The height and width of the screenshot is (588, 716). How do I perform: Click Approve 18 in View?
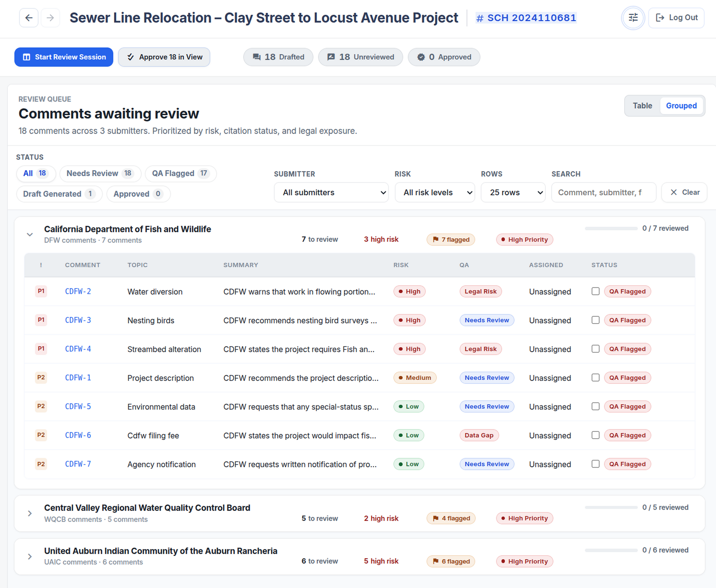click(164, 57)
